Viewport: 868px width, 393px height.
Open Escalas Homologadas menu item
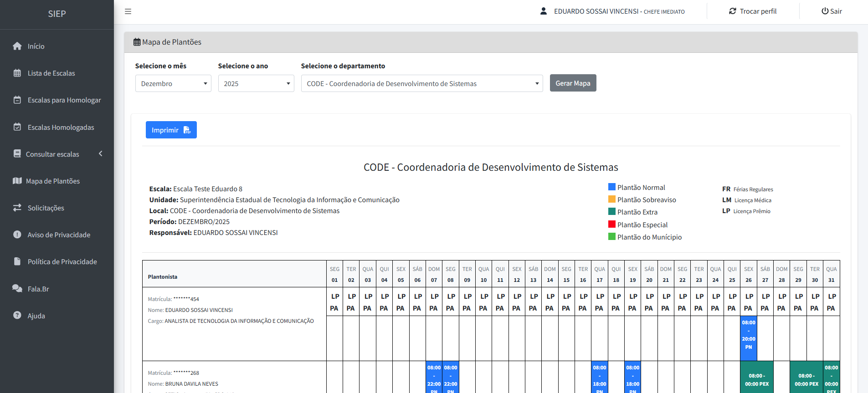point(61,128)
